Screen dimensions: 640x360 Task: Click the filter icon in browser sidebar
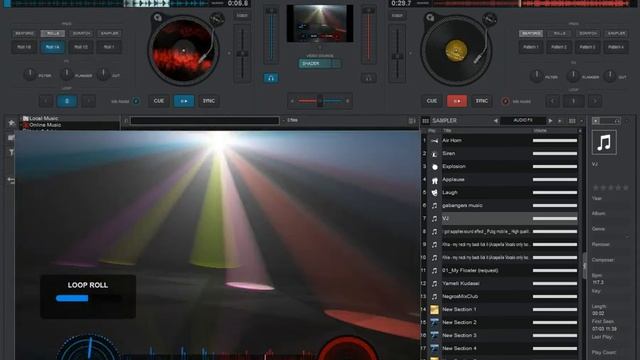tap(11, 152)
